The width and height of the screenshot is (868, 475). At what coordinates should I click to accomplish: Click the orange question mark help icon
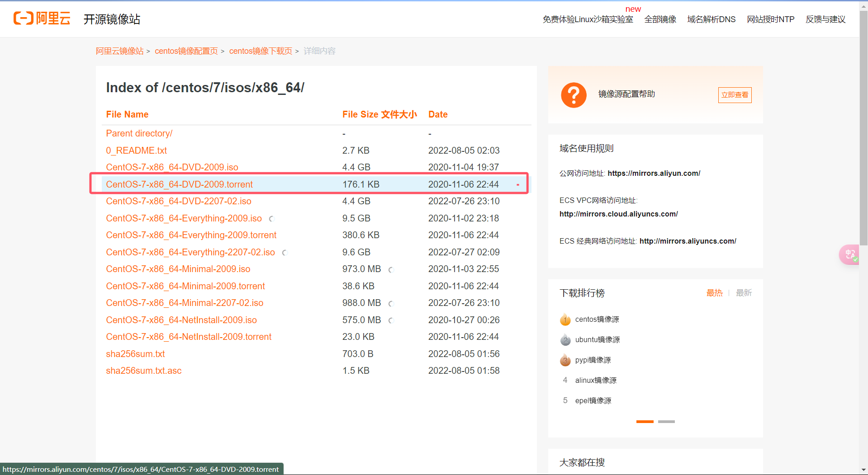[x=574, y=95]
